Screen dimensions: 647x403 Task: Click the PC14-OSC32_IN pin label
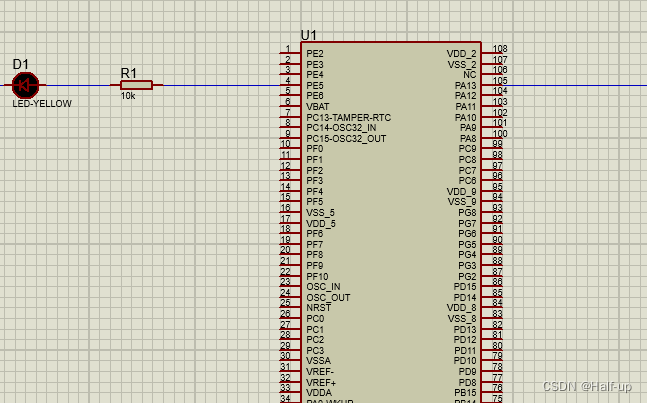341,128
